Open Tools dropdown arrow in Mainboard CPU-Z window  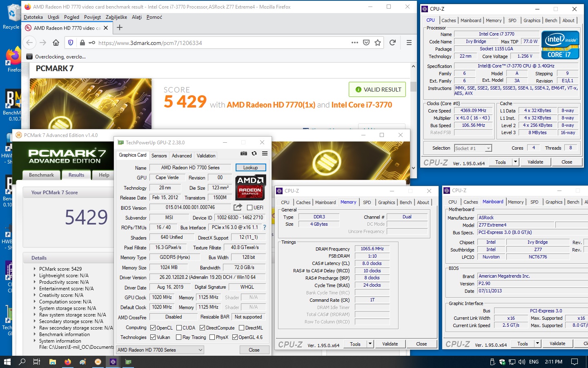tap(537, 343)
